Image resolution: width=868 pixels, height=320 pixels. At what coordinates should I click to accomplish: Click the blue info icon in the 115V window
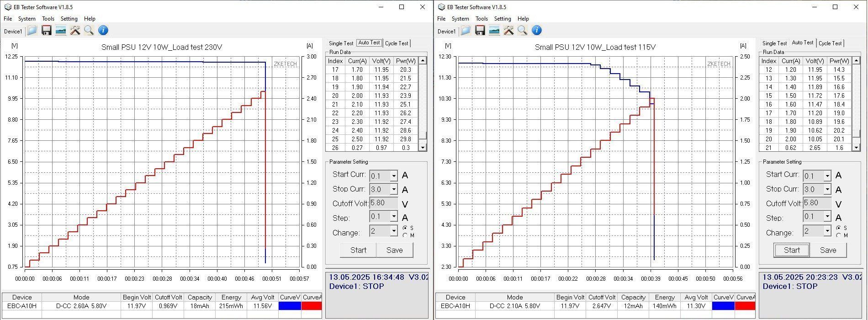coord(537,31)
